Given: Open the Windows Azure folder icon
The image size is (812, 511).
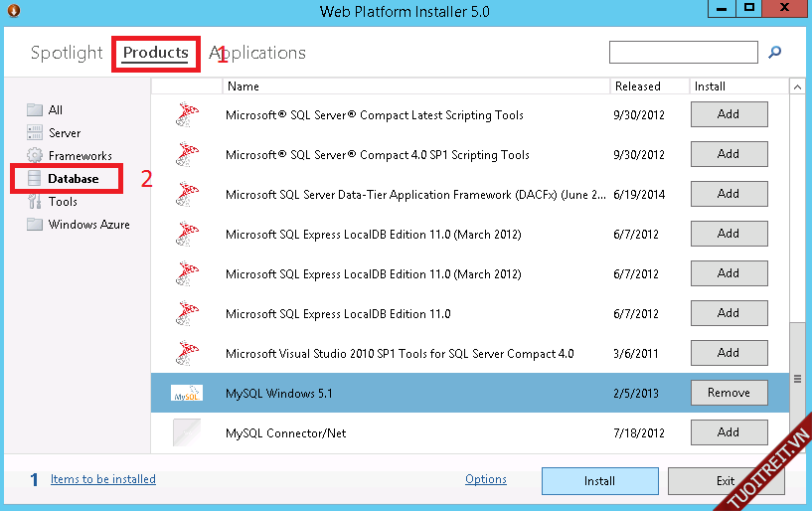Looking at the screenshot, I should pos(35,225).
